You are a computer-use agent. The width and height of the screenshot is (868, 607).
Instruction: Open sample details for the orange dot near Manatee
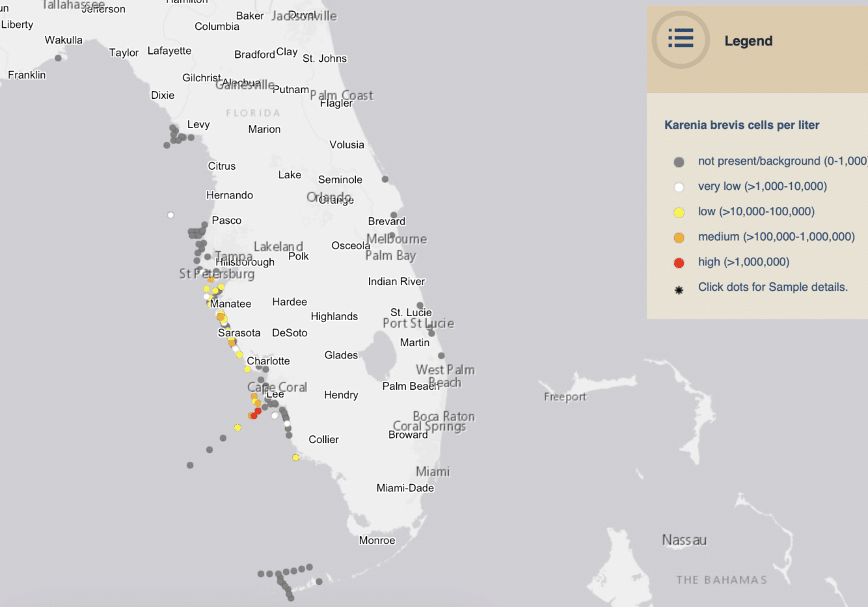click(221, 316)
